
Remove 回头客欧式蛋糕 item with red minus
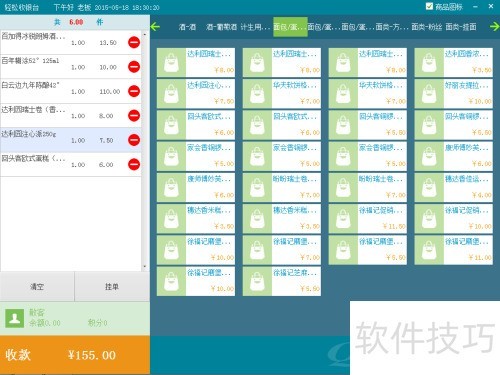click(x=134, y=164)
